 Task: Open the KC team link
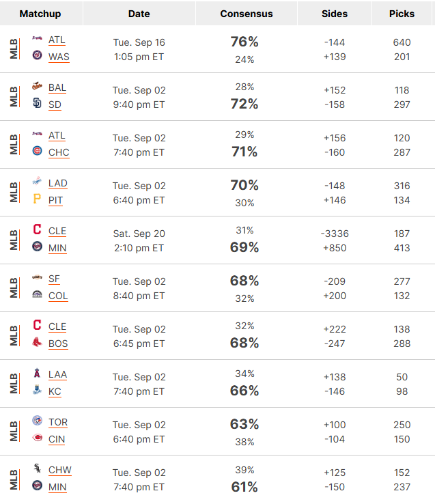click(55, 391)
